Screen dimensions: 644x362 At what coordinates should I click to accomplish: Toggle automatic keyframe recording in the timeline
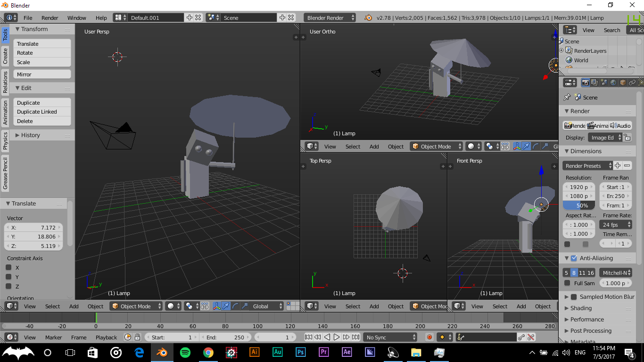pos(429,337)
